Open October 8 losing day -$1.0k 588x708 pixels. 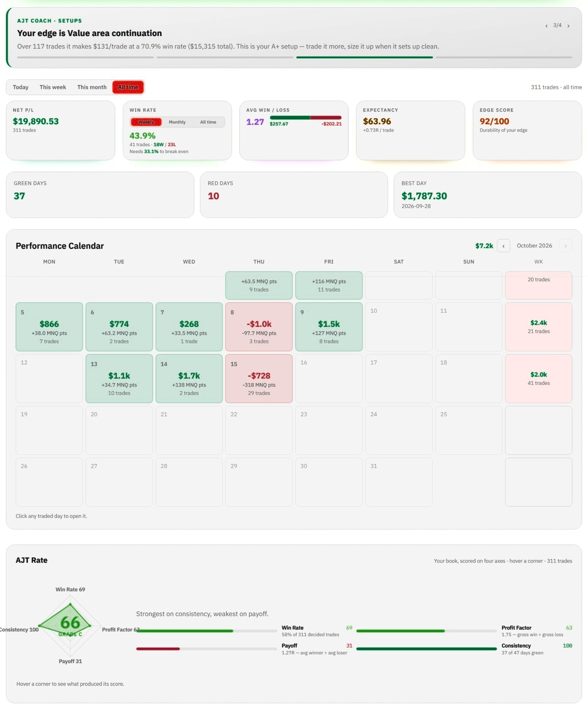259,327
